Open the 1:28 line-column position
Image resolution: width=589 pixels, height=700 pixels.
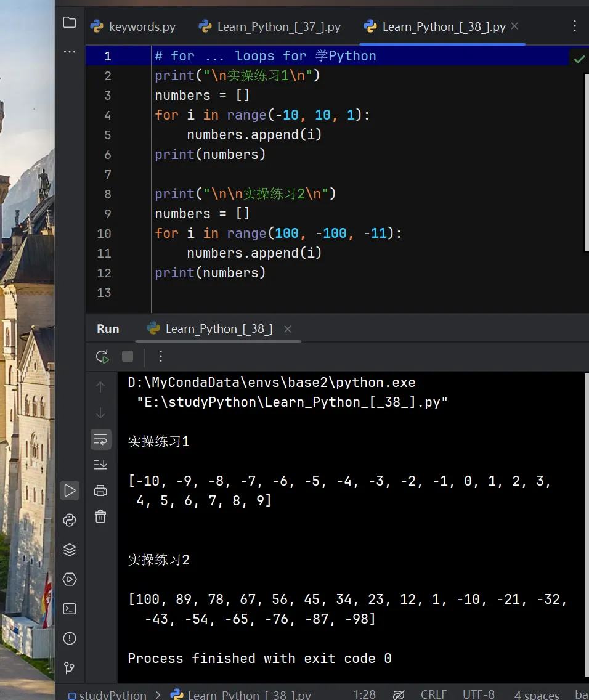365,694
